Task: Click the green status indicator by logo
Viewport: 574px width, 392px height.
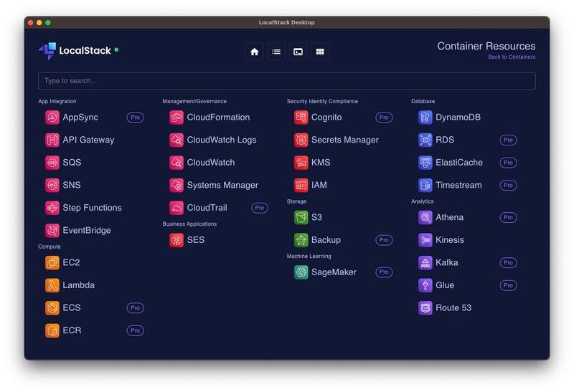Action: pyautogui.click(x=116, y=49)
